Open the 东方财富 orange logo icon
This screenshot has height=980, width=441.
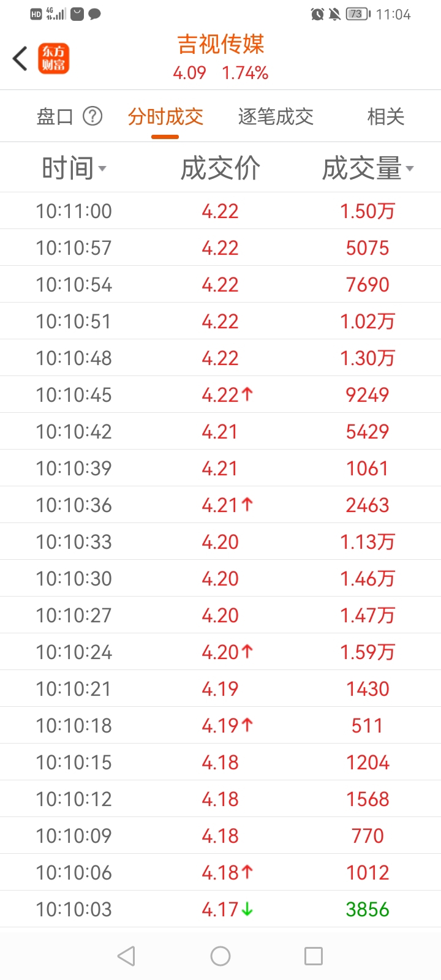click(54, 59)
